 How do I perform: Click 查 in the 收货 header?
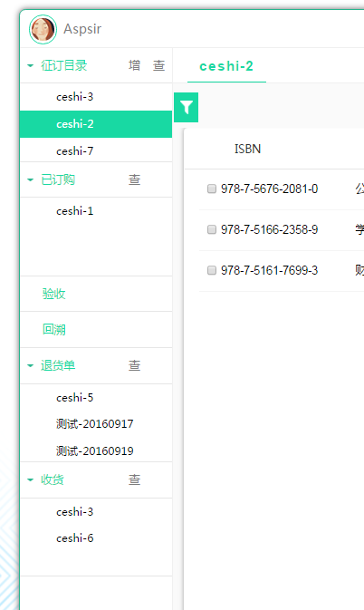pyautogui.click(x=134, y=479)
